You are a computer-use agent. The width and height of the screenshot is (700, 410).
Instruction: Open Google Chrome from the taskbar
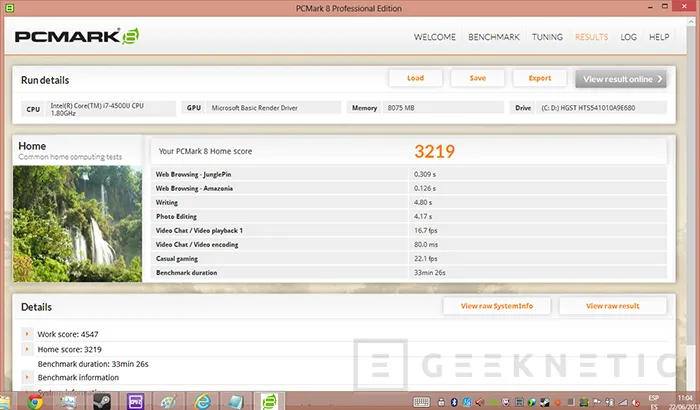click(x=35, y=402)
